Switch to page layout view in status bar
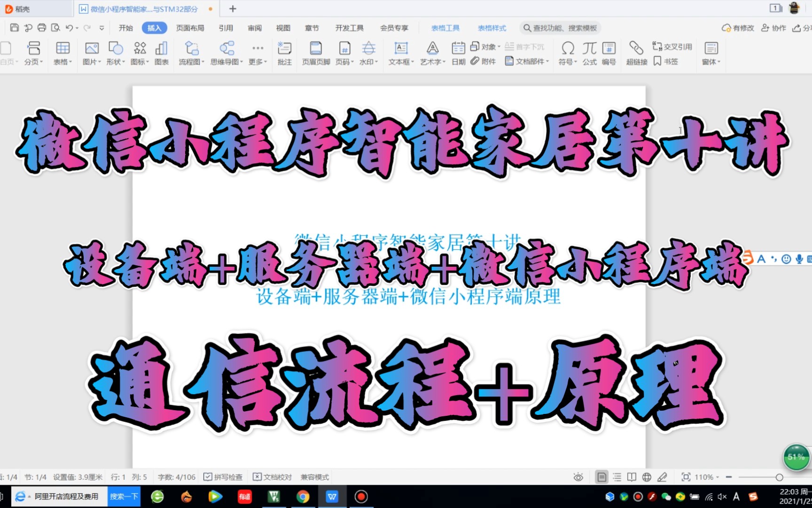Screen dimensions: 812x508 click(601, 477)
